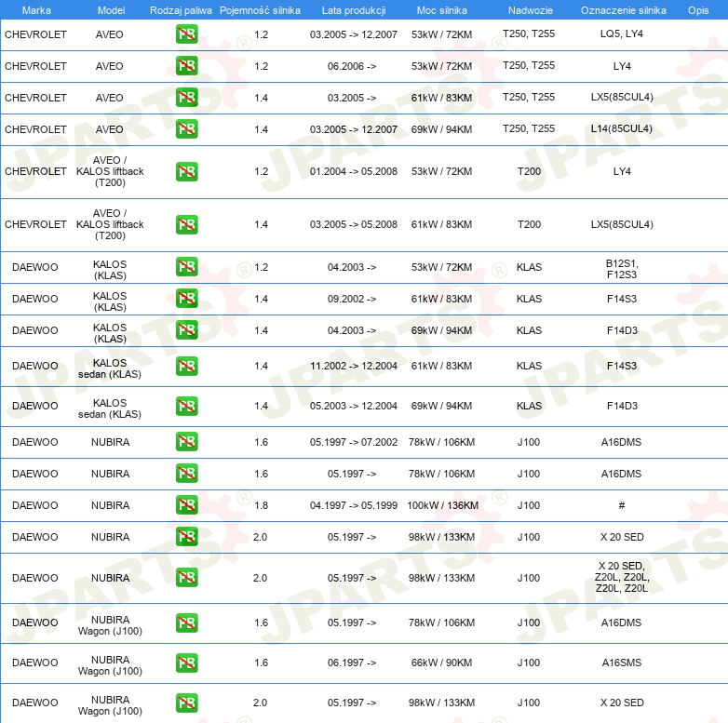Click the fuel icon for Nubira 05.1997 -> 07.2002 row
728x723 pixels.
pos(186,442)
